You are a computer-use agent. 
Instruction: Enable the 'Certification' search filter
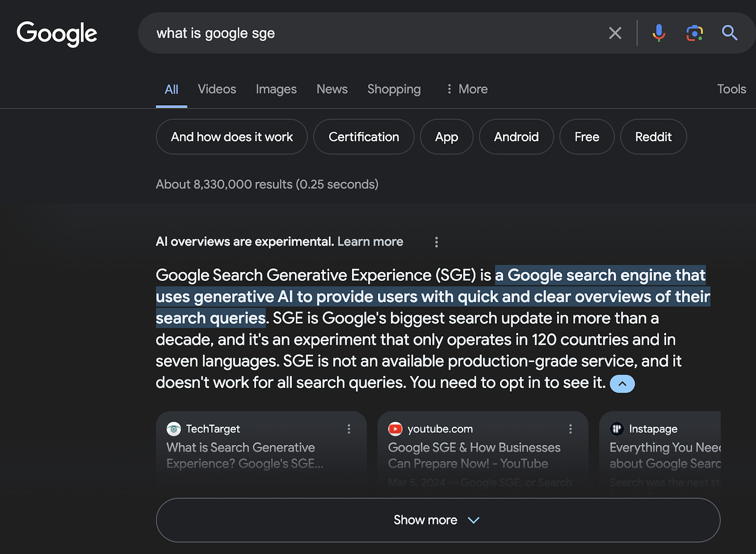click(x=363, y=137)
